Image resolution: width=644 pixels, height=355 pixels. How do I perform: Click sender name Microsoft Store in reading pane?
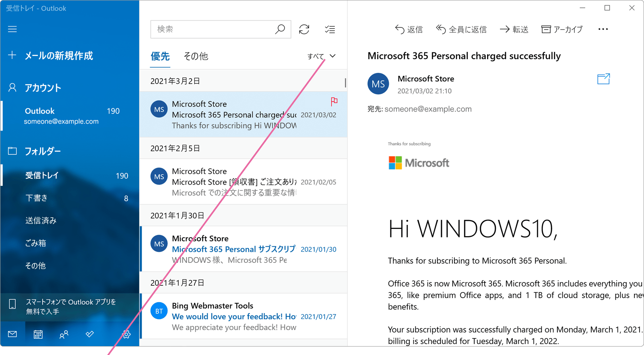426,79
